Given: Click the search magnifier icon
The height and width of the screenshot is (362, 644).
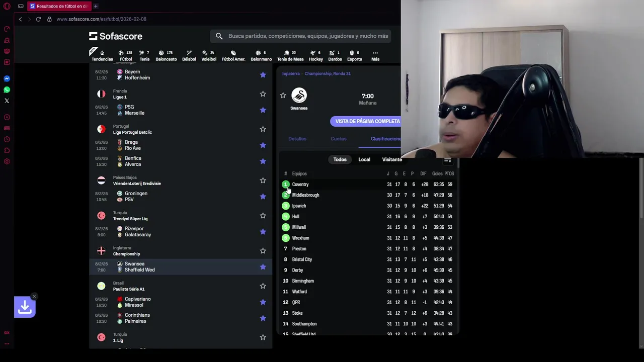Looking at the screenshot, I should pos(219,36).
